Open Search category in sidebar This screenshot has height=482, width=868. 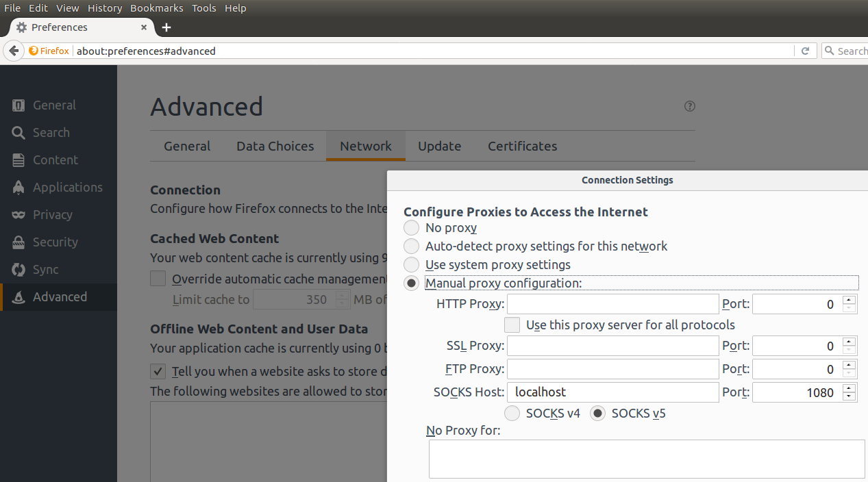point(51,133)
